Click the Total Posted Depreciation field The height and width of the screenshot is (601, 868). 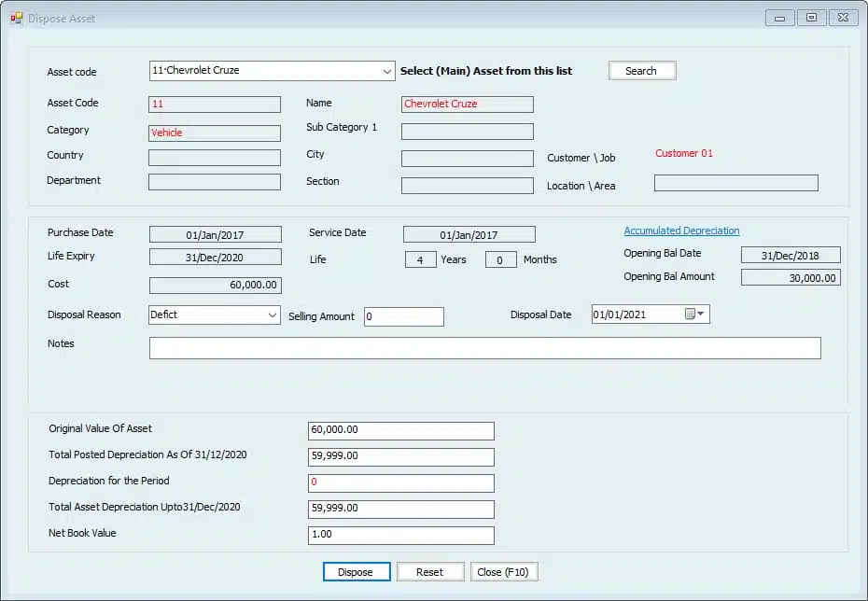(x=400, y=456)
